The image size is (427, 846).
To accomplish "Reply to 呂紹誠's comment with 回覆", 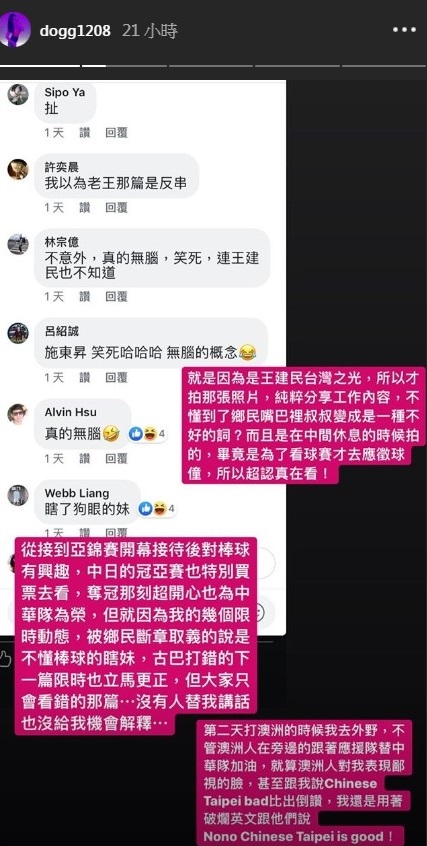I will point(116,377).
